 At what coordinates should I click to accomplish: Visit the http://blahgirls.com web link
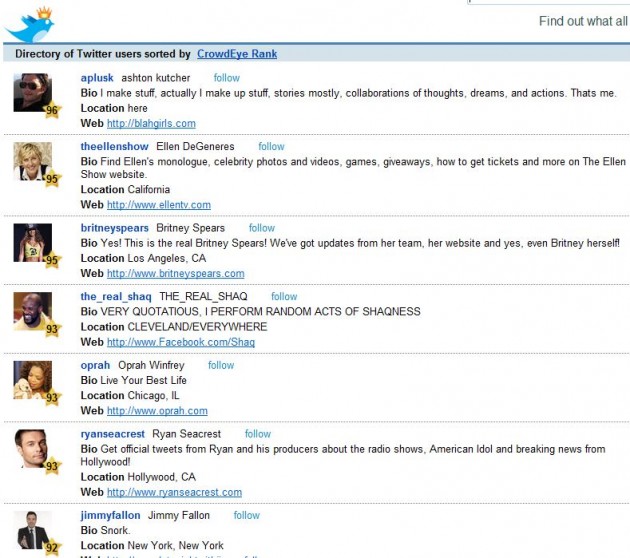(151, 124)
